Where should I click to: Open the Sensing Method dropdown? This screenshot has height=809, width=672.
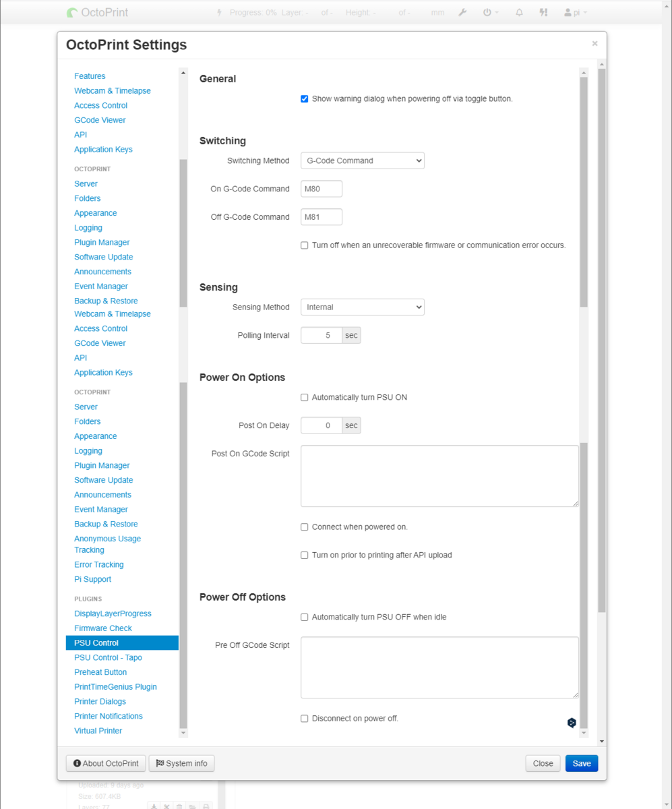pyautogui.click(x=362, y=307)
